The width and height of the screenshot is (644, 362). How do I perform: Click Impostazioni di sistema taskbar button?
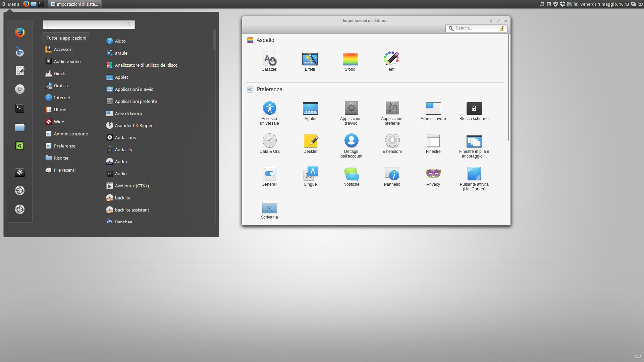pos(75,4)
